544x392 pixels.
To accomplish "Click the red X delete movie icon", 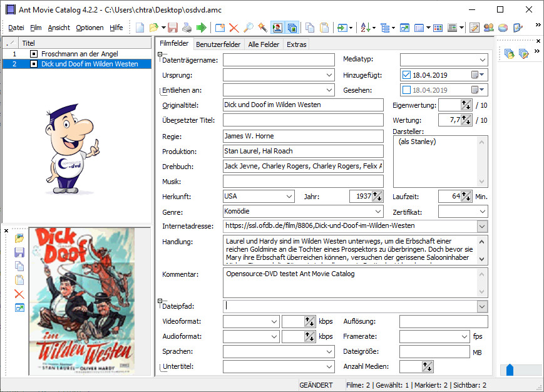I will click(x=234, y=28).
